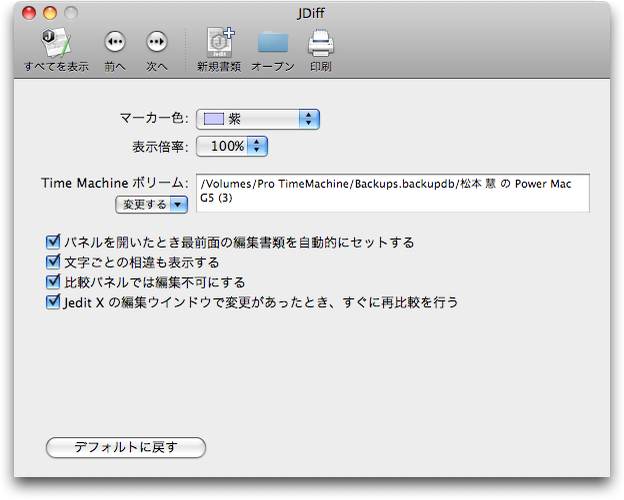624x500 pixels.
Task: Create a new document via 新規書類 icon
Action: click(x=219, y=42)
